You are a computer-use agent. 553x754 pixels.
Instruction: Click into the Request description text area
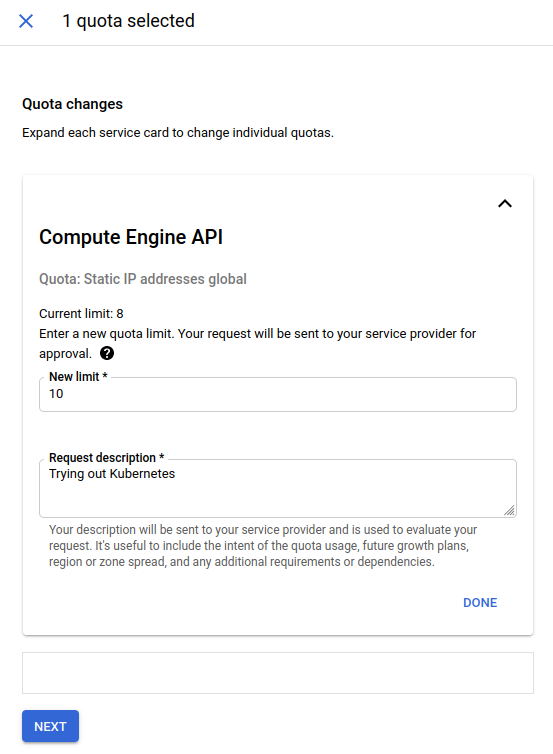[277, 489]
